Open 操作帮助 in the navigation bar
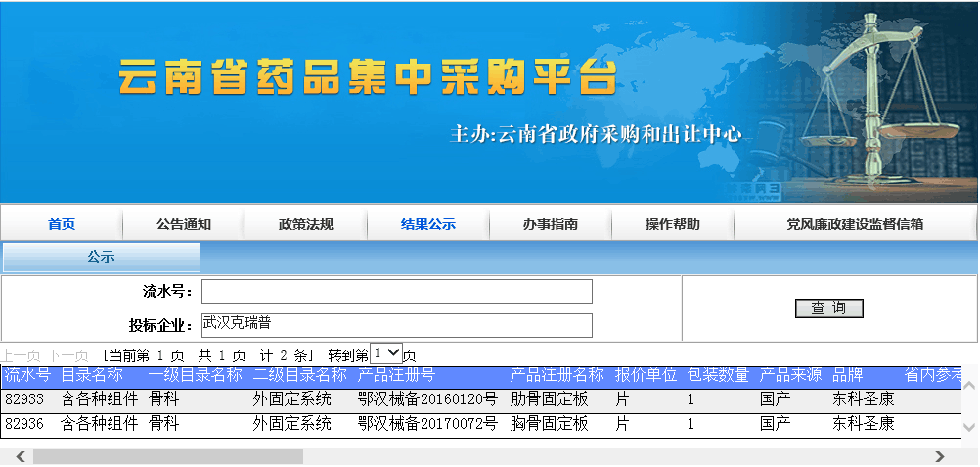 [673, 224]
